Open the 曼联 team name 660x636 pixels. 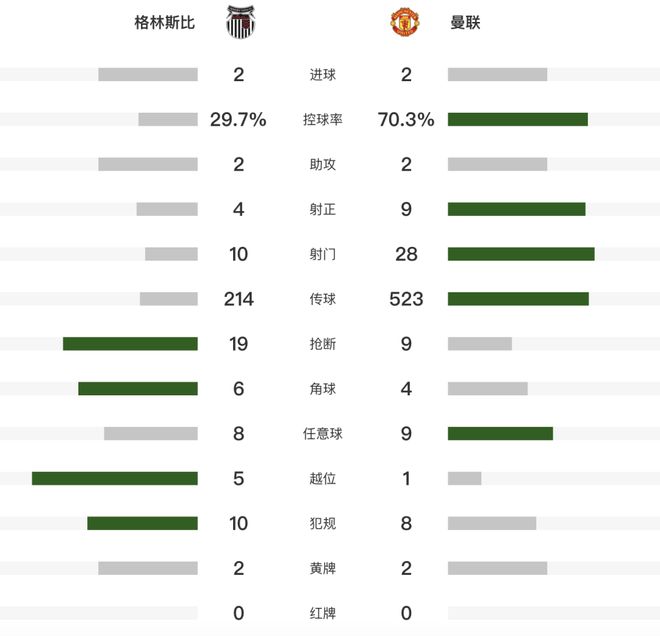pos(465,22)
